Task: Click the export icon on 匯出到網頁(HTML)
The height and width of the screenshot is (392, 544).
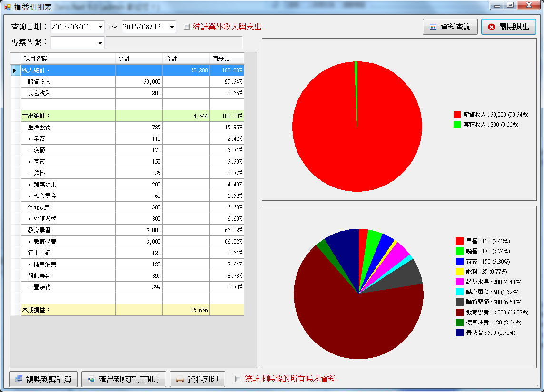Action: [90, 379]
